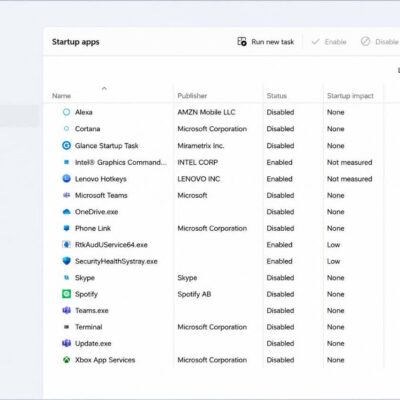
Task: Click the Startup apps heading
Action: pos(76,42)
